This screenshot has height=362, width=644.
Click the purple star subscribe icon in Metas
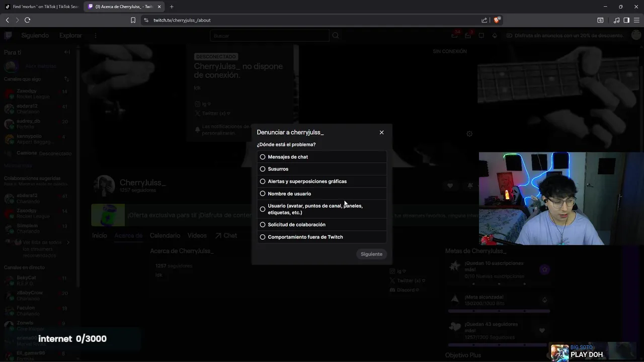(x=544, y=270)
